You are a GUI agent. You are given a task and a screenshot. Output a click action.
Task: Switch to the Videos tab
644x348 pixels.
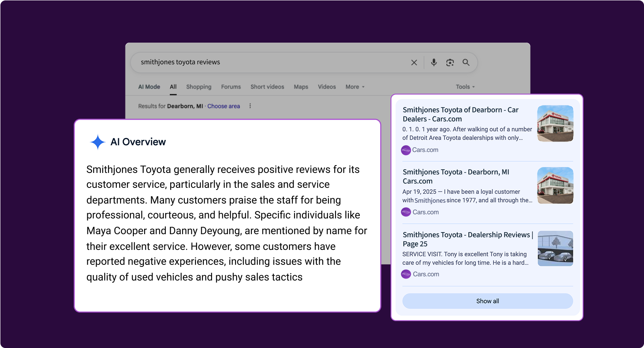click(x=327, y=87)
